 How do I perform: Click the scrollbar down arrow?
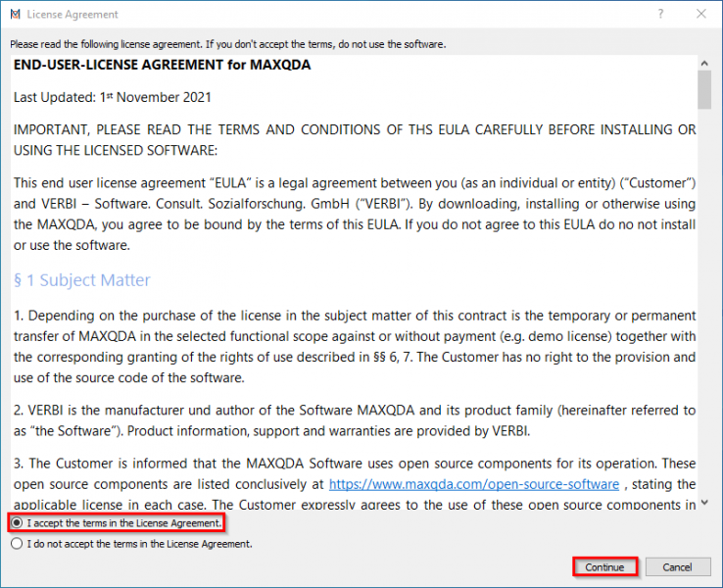[x=704, y=503]
